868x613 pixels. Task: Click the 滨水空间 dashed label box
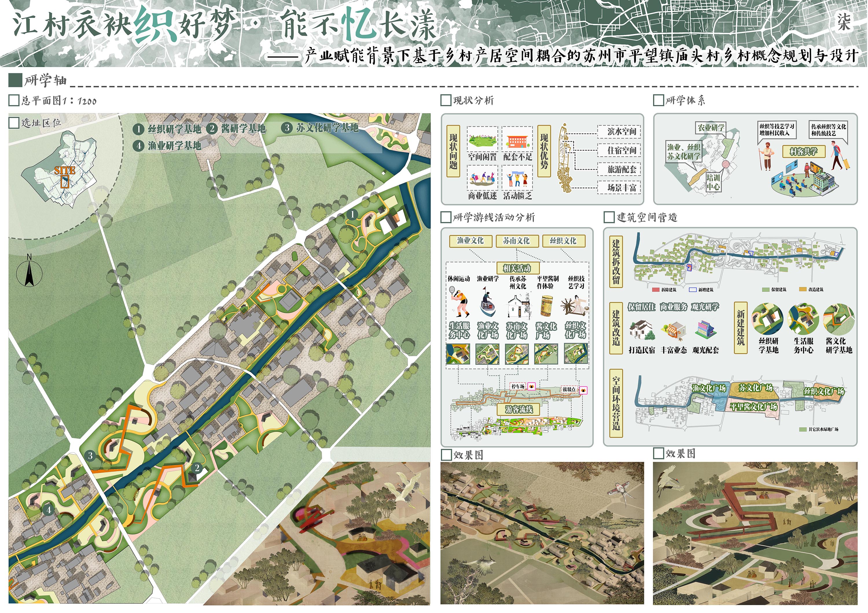click(x=619, y=132)
